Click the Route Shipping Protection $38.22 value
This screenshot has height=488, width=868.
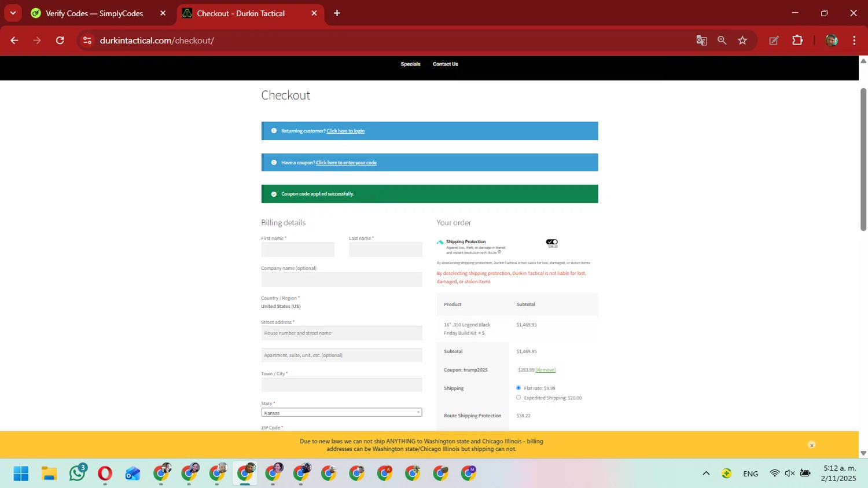523,416
